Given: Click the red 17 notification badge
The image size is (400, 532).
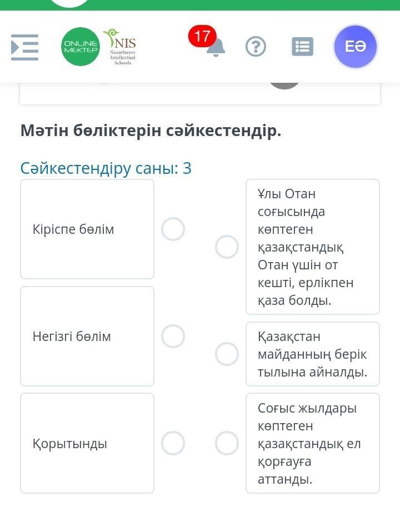Looking at the screenshot, I should coord(202,36).
